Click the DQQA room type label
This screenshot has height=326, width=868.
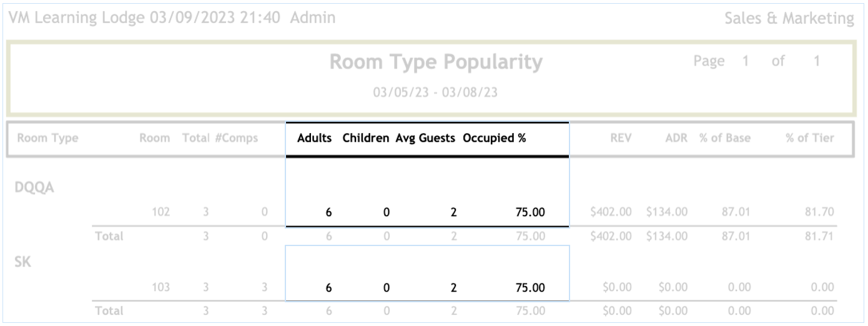click(34, 187)
